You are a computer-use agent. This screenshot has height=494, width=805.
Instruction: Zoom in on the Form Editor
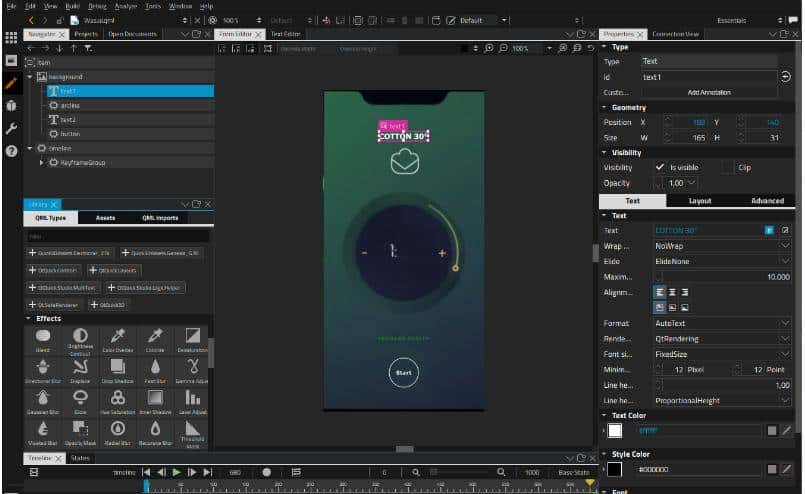tap(489, 48)
